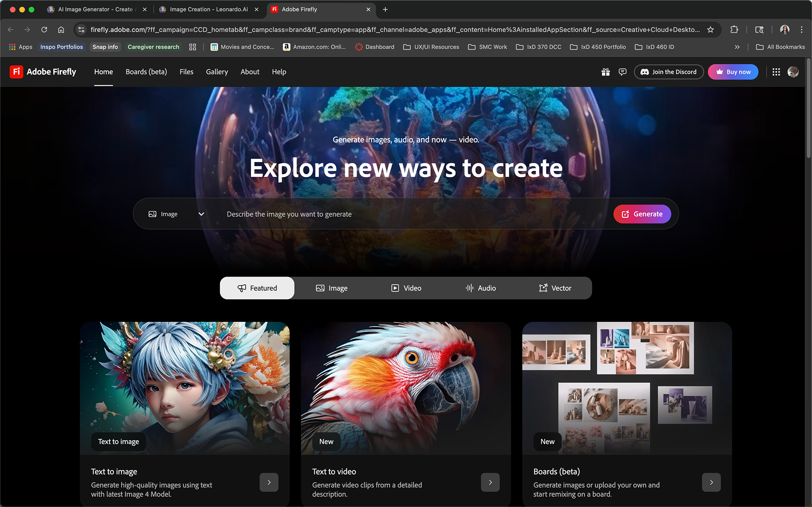This screenshot has height=507, width=812.
Task: Open the About nav item
Action: click(x=250, y=72)
